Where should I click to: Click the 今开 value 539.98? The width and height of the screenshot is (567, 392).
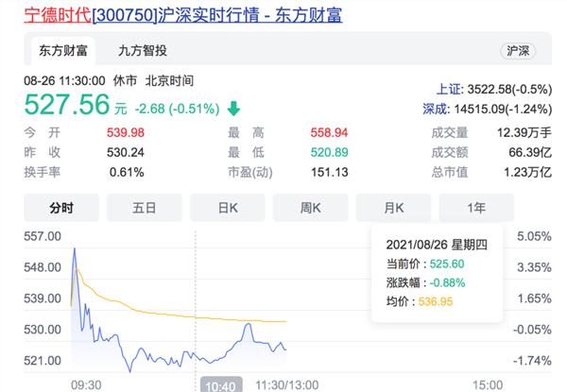pyautogui.click(x=126, y=132)
